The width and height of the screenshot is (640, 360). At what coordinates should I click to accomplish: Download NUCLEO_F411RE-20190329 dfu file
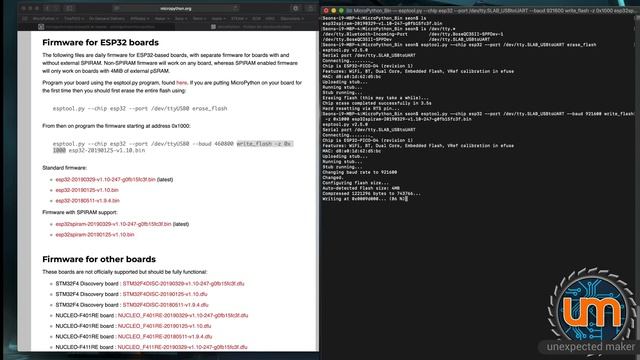pyautogui.click(x=182, y=347)
